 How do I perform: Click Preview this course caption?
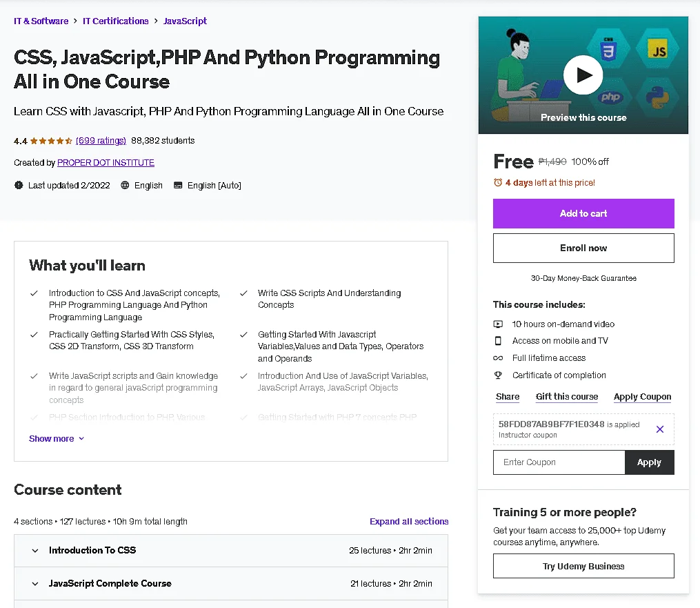click(x=583, y=117)
